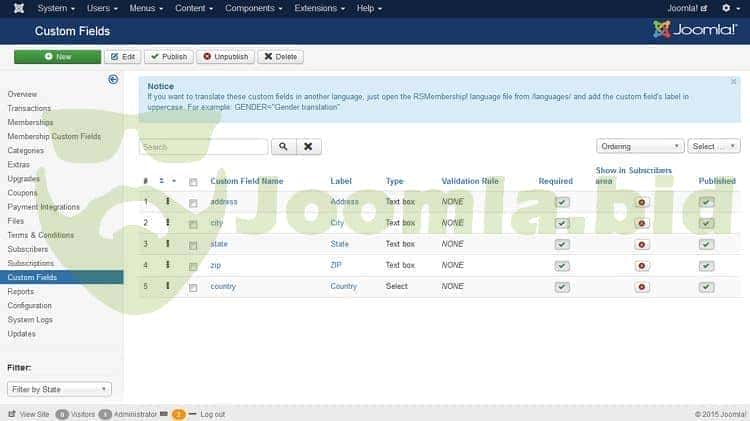Expand the Filter by State dropdown
Screen dimensions: 750x421
tap(60, 389)
